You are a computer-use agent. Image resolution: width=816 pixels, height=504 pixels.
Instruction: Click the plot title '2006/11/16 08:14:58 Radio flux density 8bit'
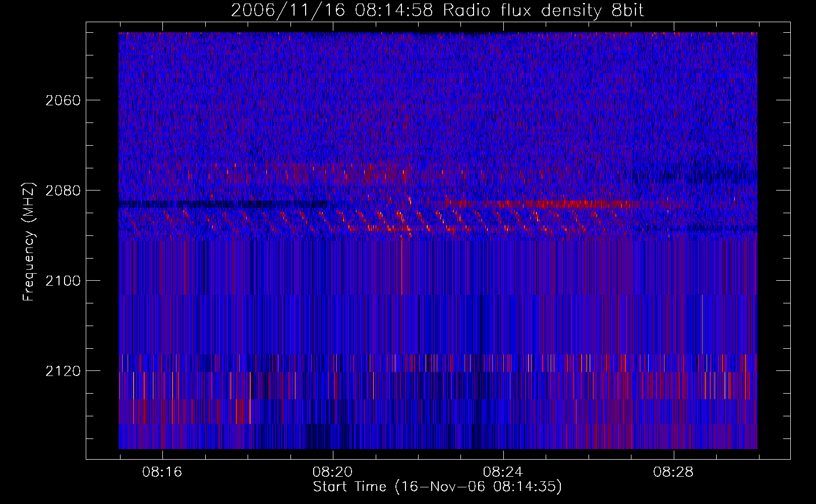point(437,11)
